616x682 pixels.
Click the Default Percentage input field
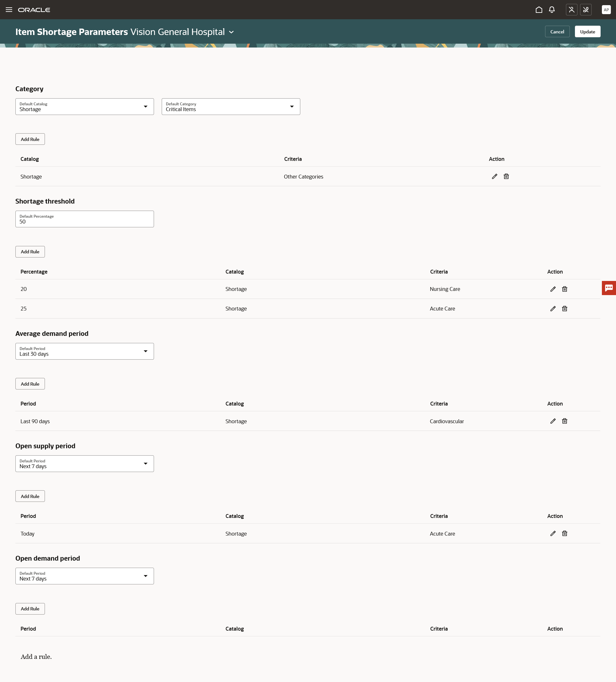pyautogui.click(x=84, y=219)
